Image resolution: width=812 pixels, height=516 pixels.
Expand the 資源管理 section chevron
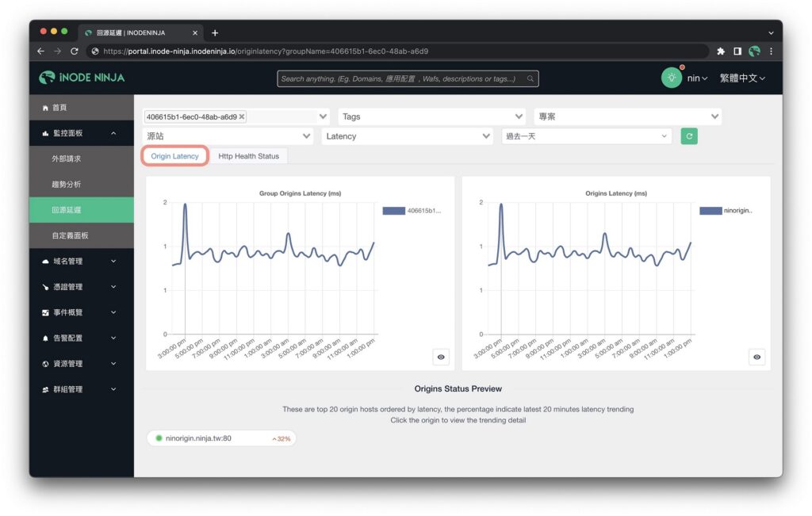coord(113,364)
